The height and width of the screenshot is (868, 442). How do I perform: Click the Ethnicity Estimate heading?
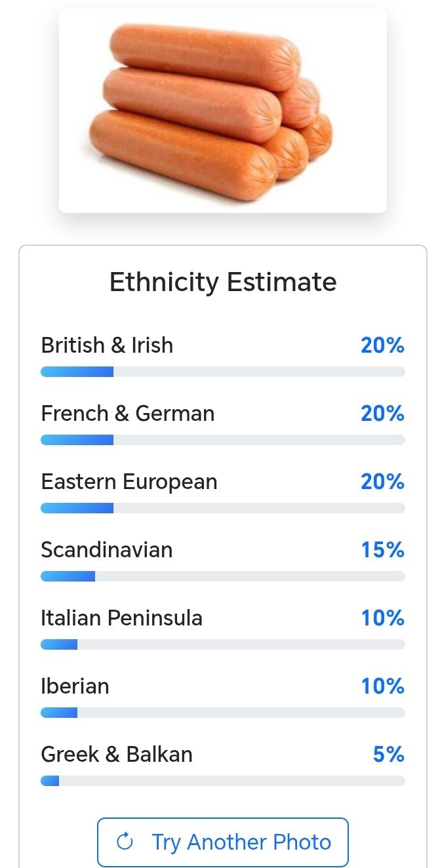[222, 282]
